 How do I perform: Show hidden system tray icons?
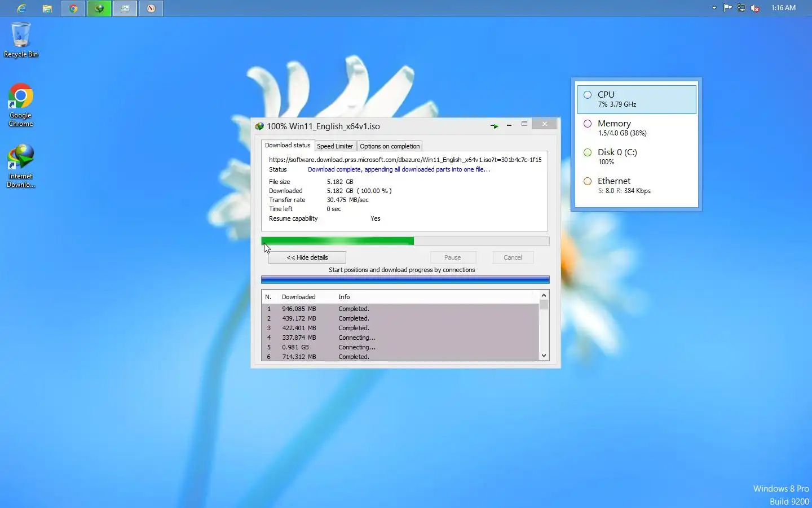click(714, 8)
